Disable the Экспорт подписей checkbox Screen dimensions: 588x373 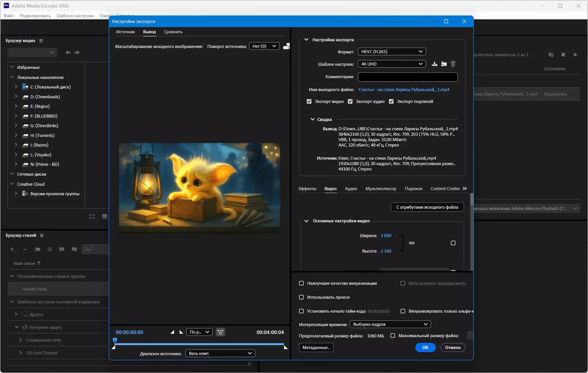pyautogui.click(x=391, y=102)
